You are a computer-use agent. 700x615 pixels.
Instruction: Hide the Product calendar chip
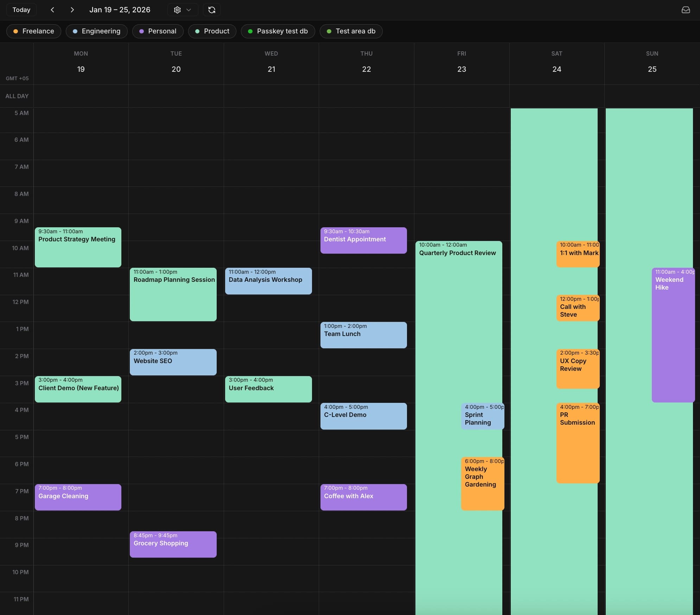(x=212, y=31)
